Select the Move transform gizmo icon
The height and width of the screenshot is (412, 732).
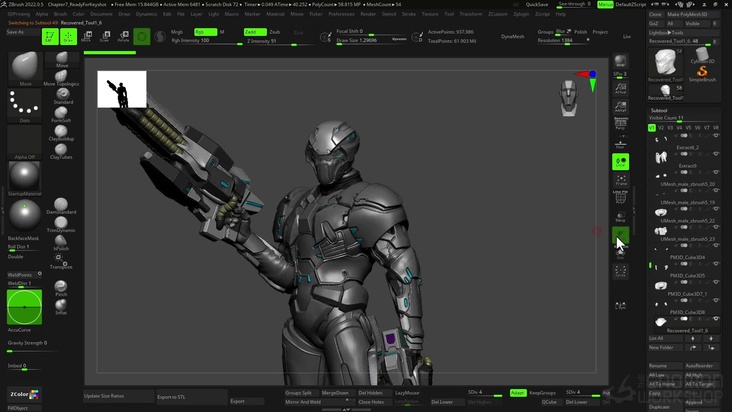pos(87,36)
